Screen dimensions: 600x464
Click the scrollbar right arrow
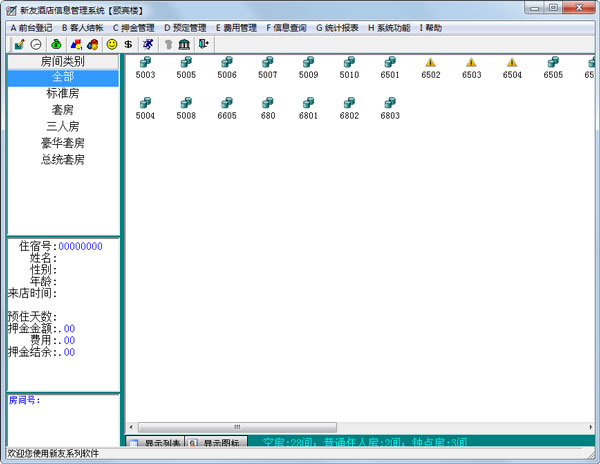click(x=591, y=427)
